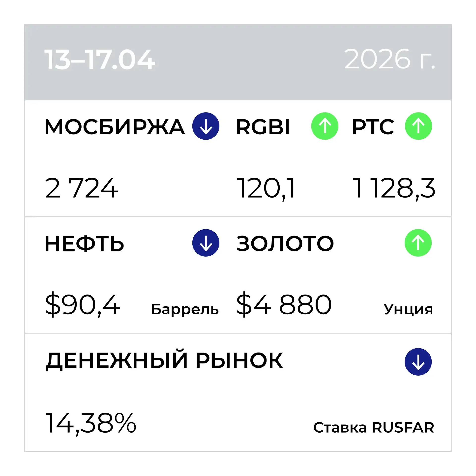476x476 pixels.
Task: Click the НЕФТЬ heading
Action: pyautogui.click(x=84, y=244)
